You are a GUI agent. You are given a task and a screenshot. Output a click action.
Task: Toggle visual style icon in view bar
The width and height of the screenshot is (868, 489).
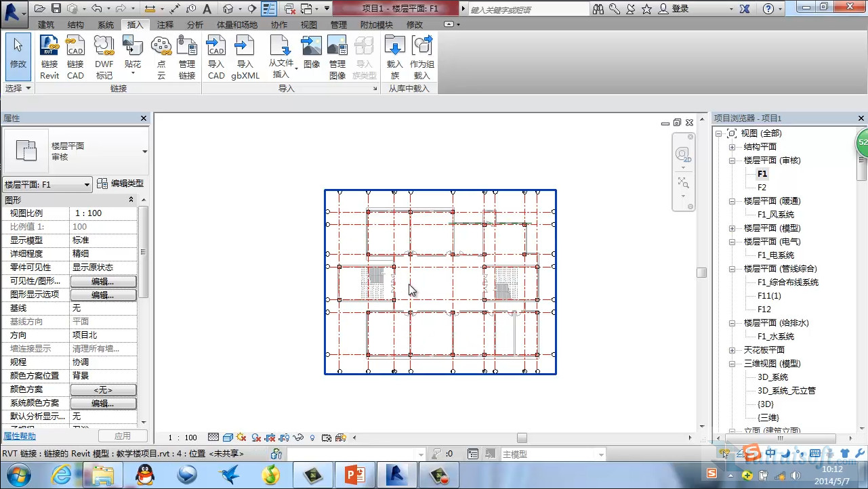pyautogui.click(x=228, y=438)
